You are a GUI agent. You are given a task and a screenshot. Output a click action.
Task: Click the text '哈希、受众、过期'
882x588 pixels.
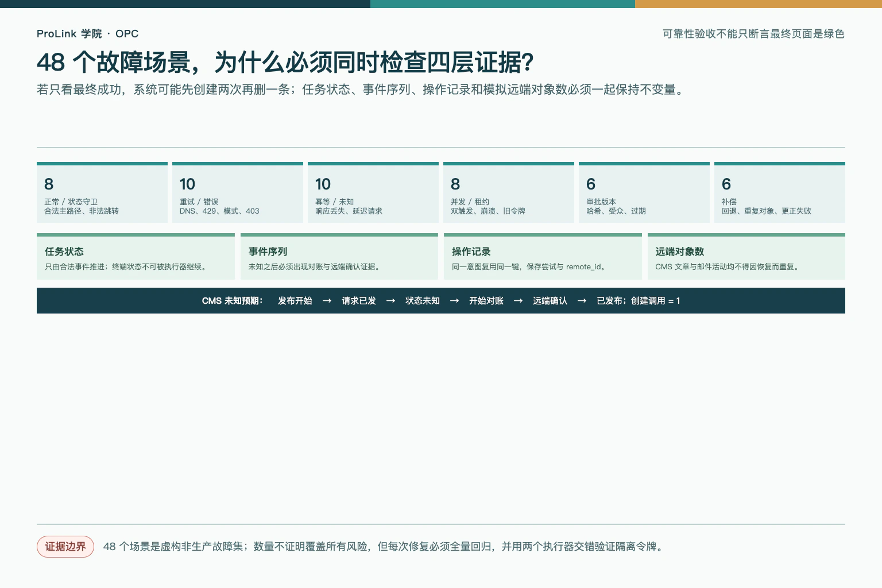click(616, 211)
